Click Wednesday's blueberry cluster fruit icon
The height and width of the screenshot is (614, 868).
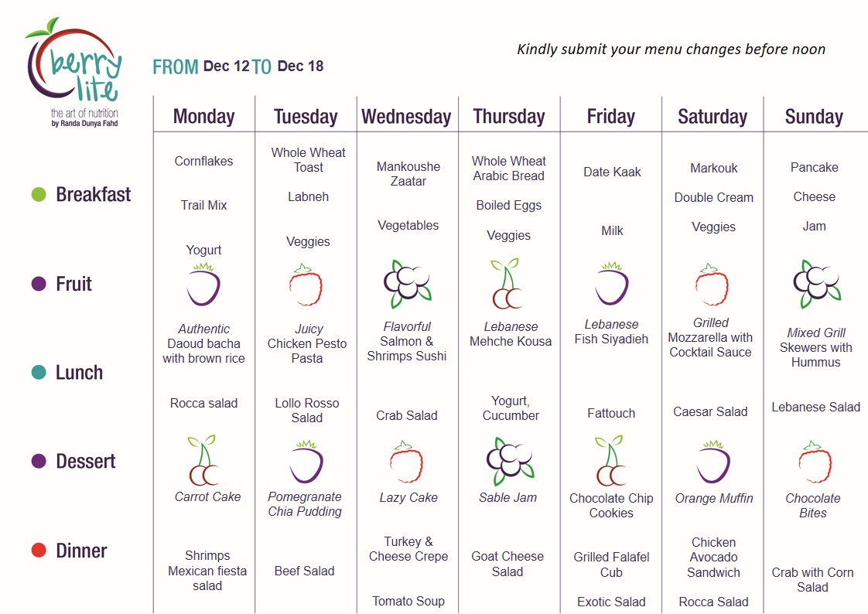pyautogui.click(x=408, y=284)
